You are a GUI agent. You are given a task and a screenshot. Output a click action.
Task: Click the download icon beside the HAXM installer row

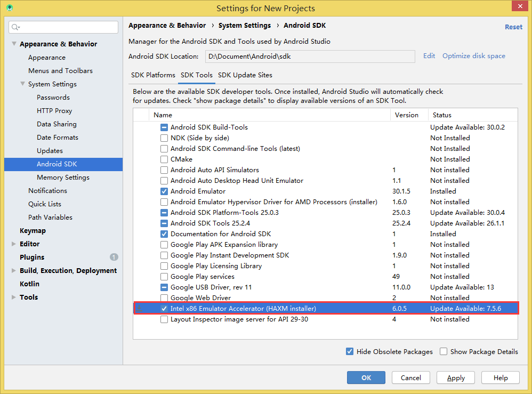140,308
